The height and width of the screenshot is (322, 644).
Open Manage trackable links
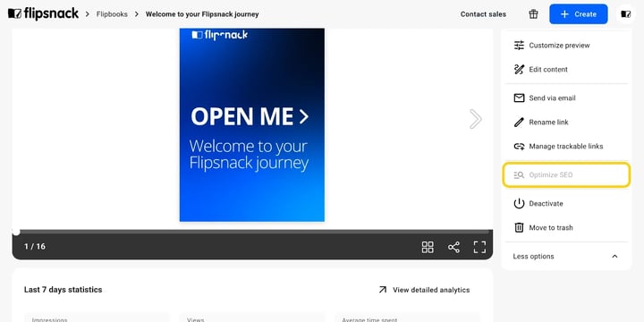point(566,146)
